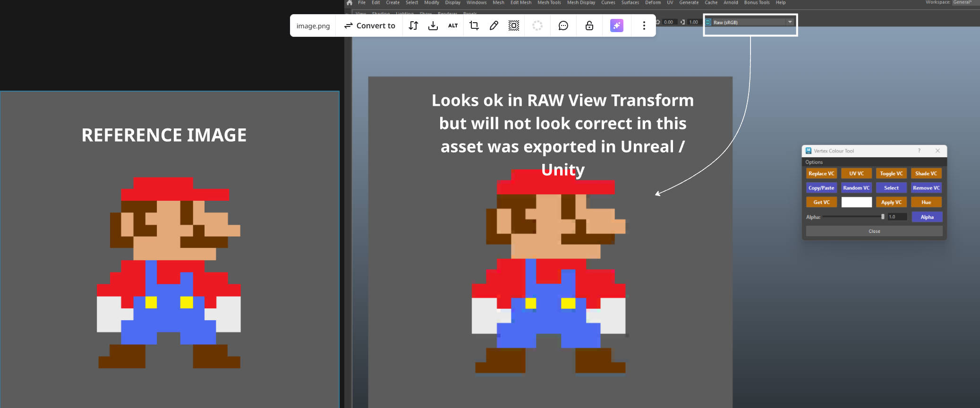Open the UV menu

coord(670,2)
